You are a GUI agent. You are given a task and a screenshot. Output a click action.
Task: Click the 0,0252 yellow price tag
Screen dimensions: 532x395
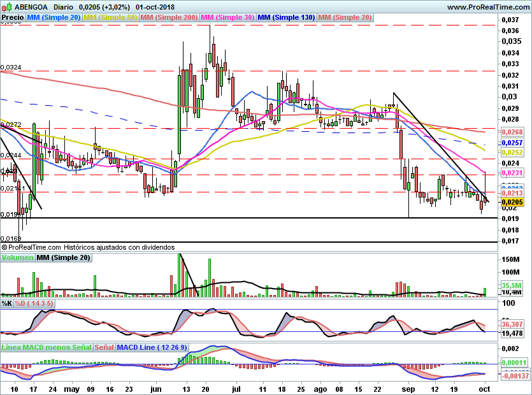click(x=512, y=152)
